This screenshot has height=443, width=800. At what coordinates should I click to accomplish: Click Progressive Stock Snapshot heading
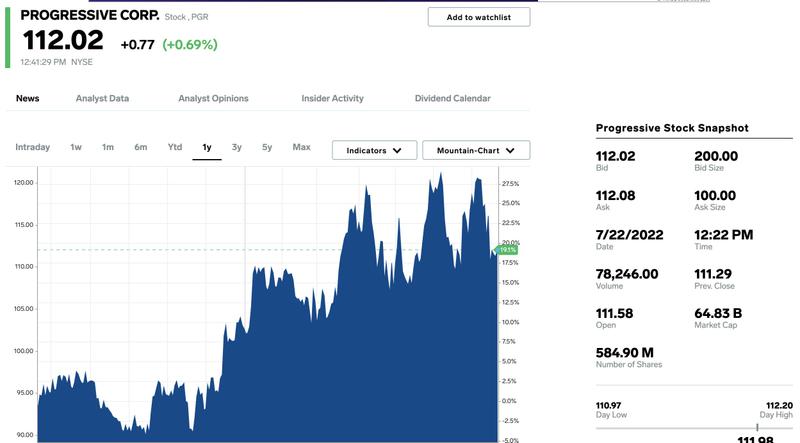[672, 128]
